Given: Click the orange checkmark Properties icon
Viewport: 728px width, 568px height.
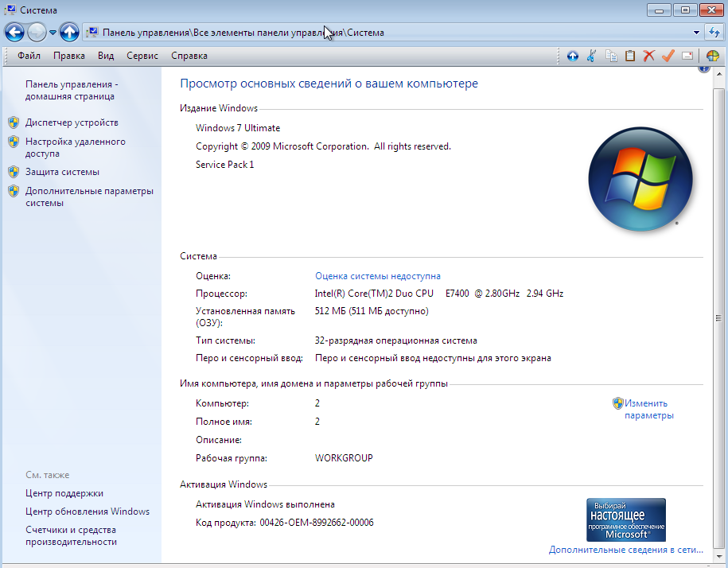Looking at the screenshot, I should tap(668, 56).
